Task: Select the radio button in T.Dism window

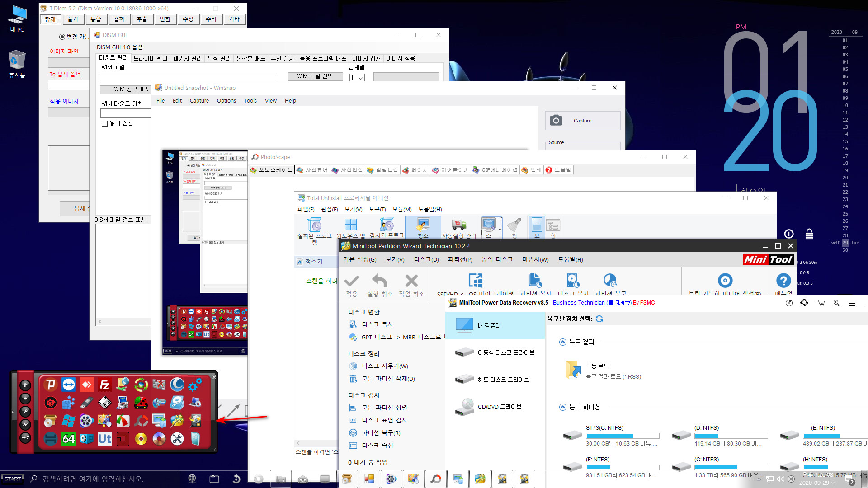Action: click(x=62, y=37)
